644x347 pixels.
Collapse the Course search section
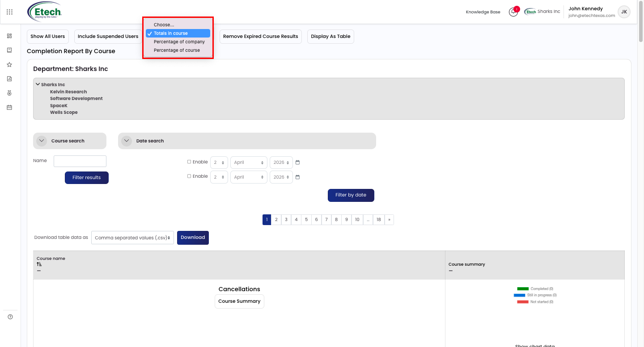pos(42,141)
